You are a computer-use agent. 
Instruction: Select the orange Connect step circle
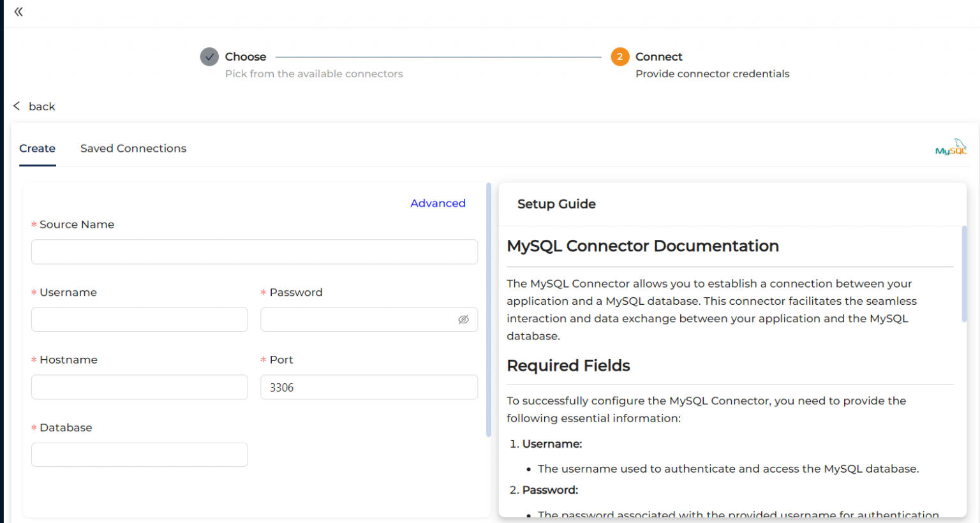620,57
